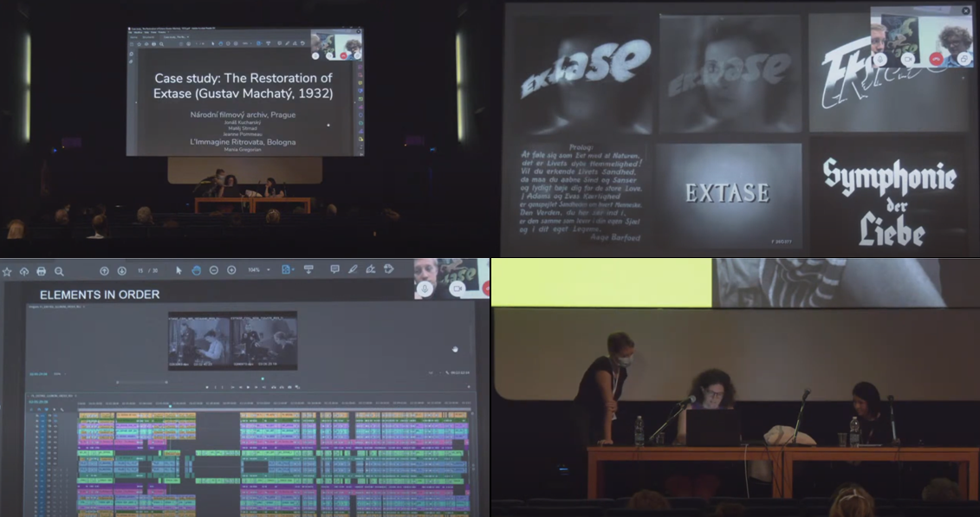End the call on the Case study slide screen
The width and height of the screenshot is (980, 517).
(343, 55)
